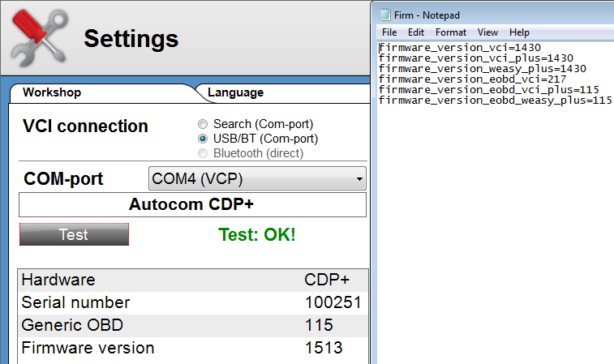Open the Notepad File menu
Screen dimensions: 614x364
[389, 32]
